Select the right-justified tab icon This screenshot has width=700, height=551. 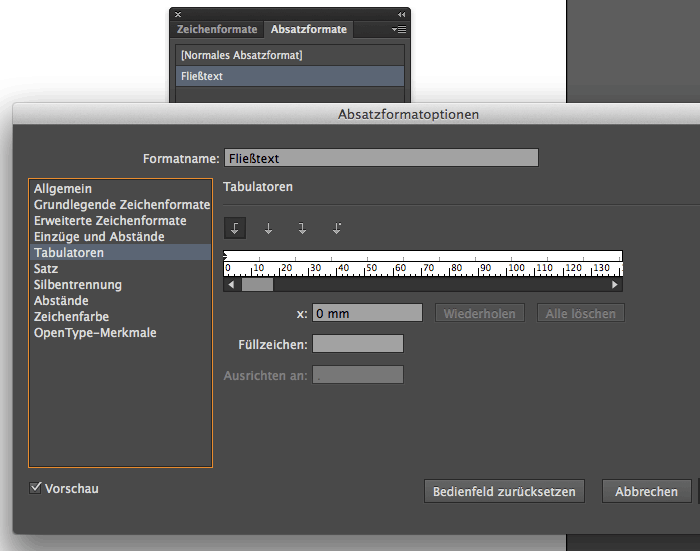(302, 228)
